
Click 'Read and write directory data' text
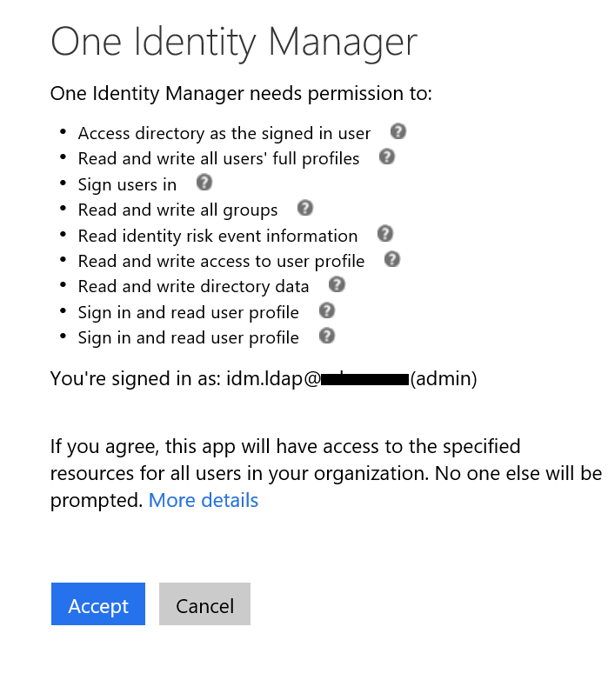coord(193,287)
